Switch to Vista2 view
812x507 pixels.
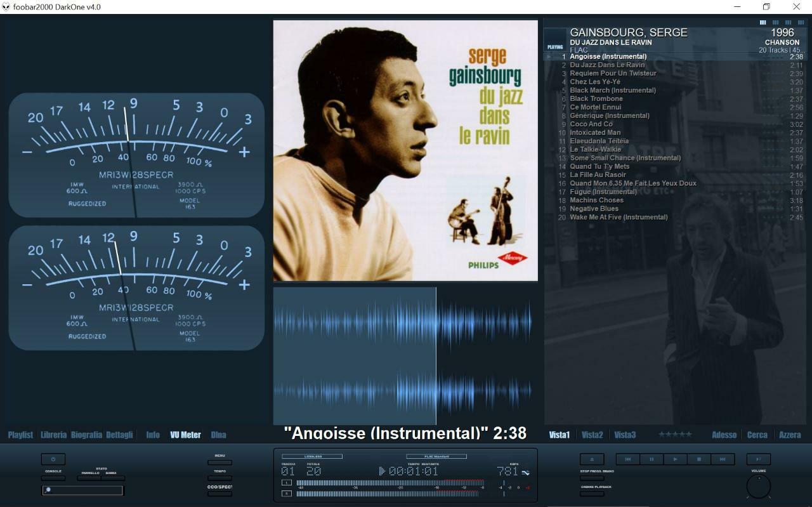click(592, 435)
